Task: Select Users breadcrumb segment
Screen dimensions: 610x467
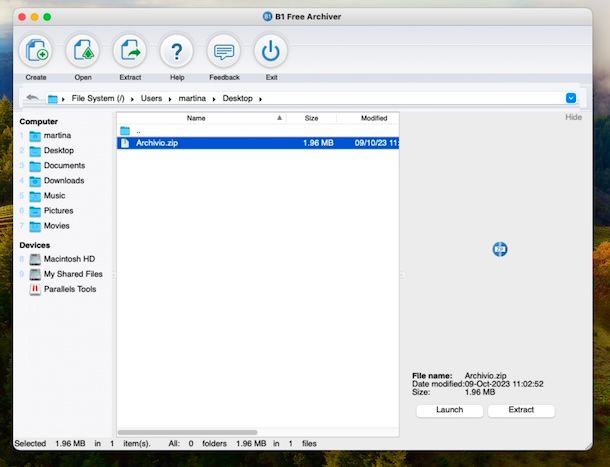Action: point(151,98)
